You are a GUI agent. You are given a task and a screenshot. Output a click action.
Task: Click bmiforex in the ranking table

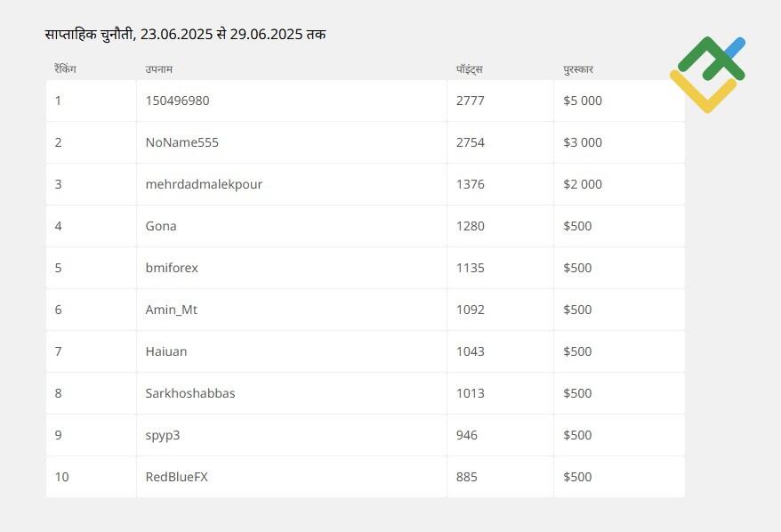(x=172, y=268)
